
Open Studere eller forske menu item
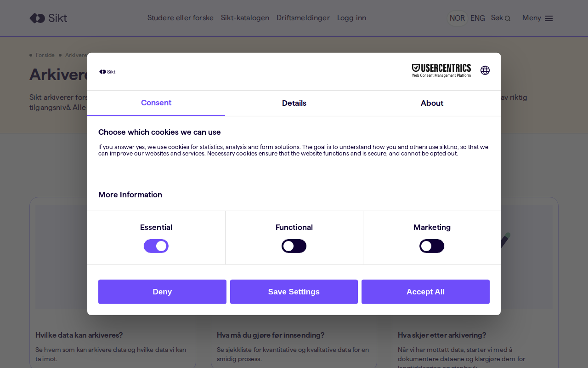180,18
